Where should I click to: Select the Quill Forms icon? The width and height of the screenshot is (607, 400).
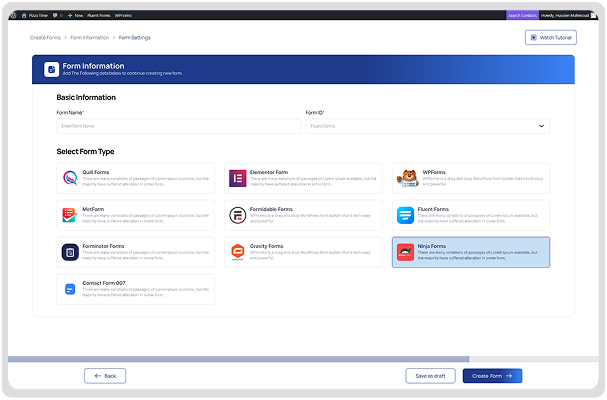[70, 178]
